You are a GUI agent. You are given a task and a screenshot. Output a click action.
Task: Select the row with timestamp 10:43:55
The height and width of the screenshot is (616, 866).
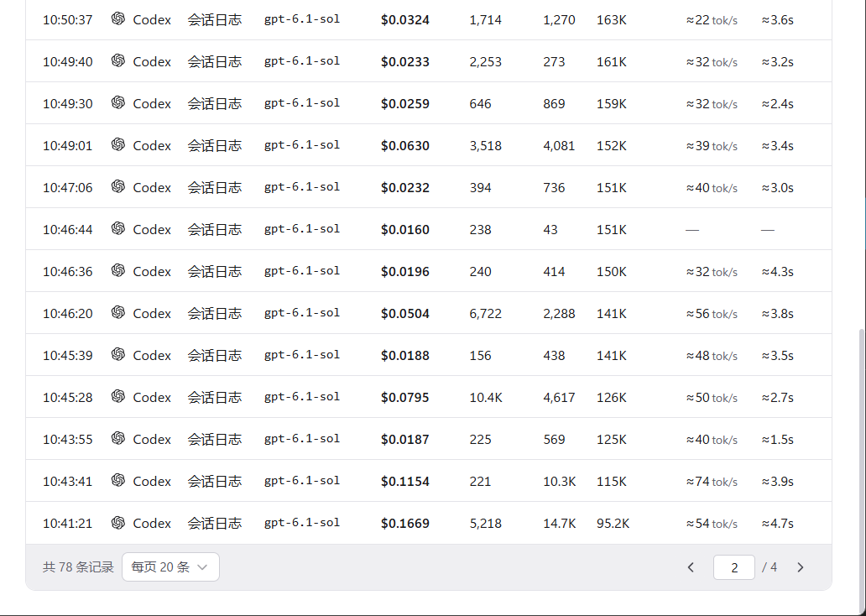pyautogui.click(x=429, y=439)
